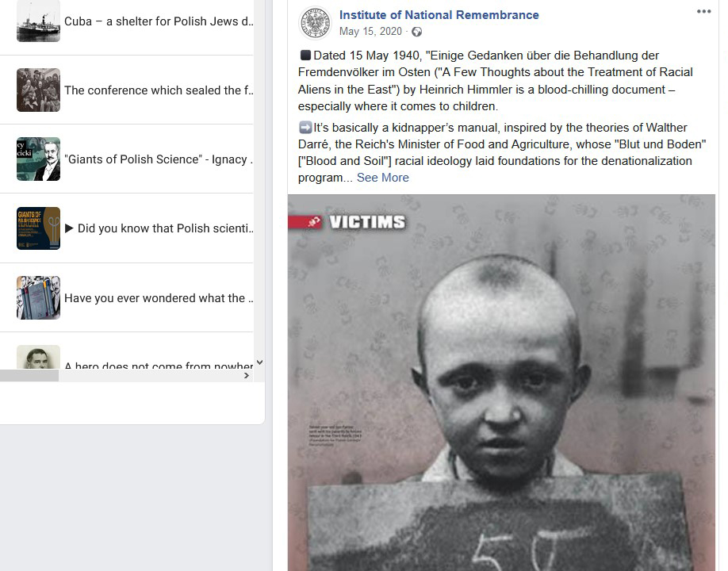Viewport: 728px width, 571px height.
Task: Open the Ignacy portrait thumbnail
Action: click(x=39, y=159)
